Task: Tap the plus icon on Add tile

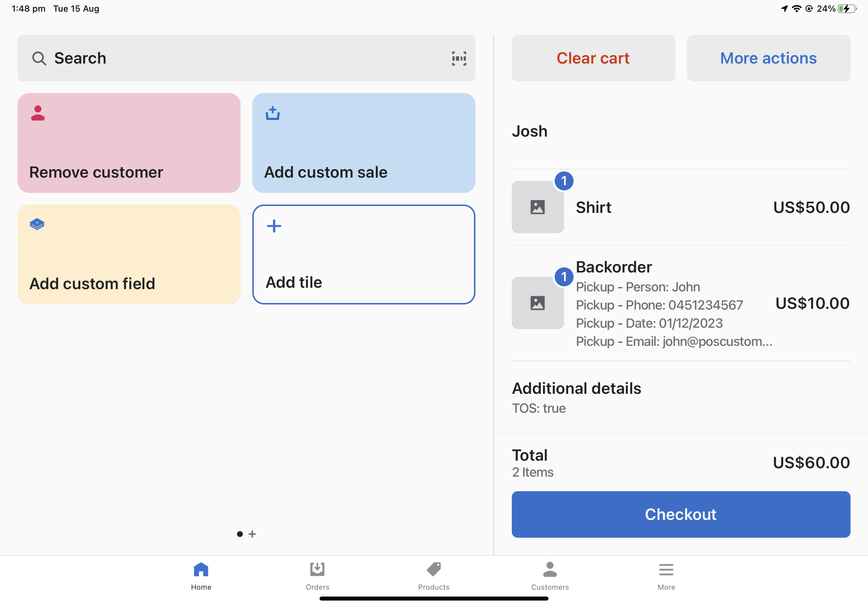Action: pyautogui.click(x=274, y=226)
